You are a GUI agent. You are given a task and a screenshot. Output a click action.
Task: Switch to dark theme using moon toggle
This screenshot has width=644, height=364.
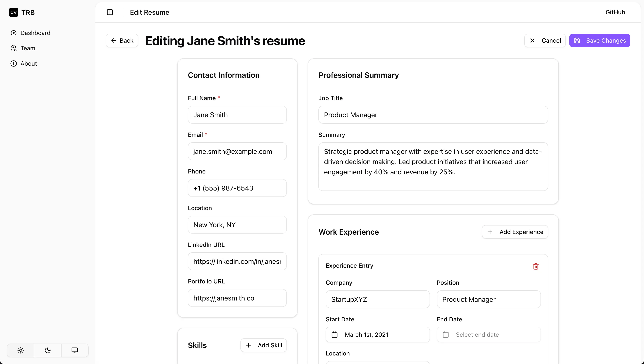(x=47, y=350)
